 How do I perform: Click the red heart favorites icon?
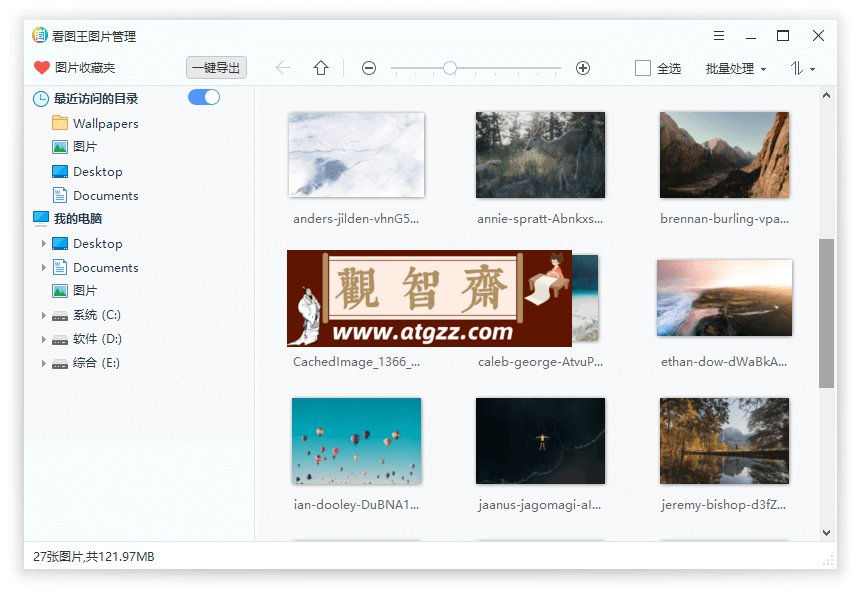(42, 68)
